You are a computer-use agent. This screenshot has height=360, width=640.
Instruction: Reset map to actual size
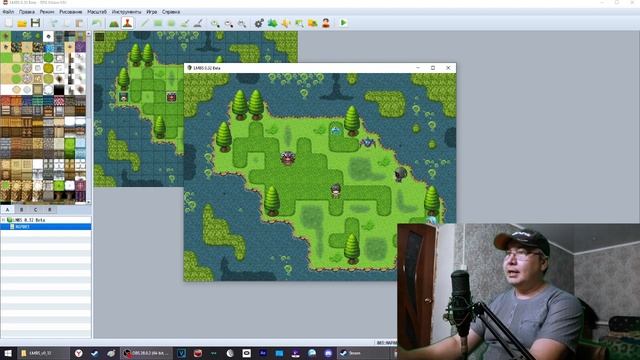tap(242, 23)
